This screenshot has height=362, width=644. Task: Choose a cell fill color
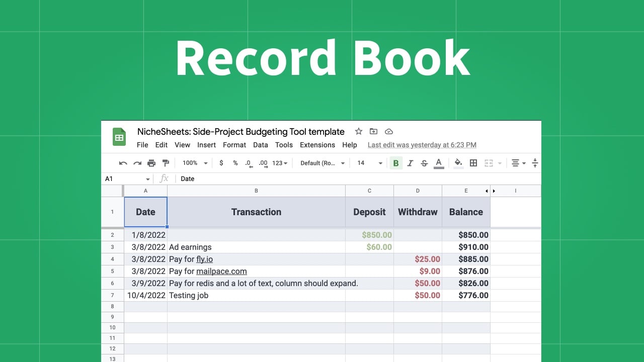[x=458, y=163]
